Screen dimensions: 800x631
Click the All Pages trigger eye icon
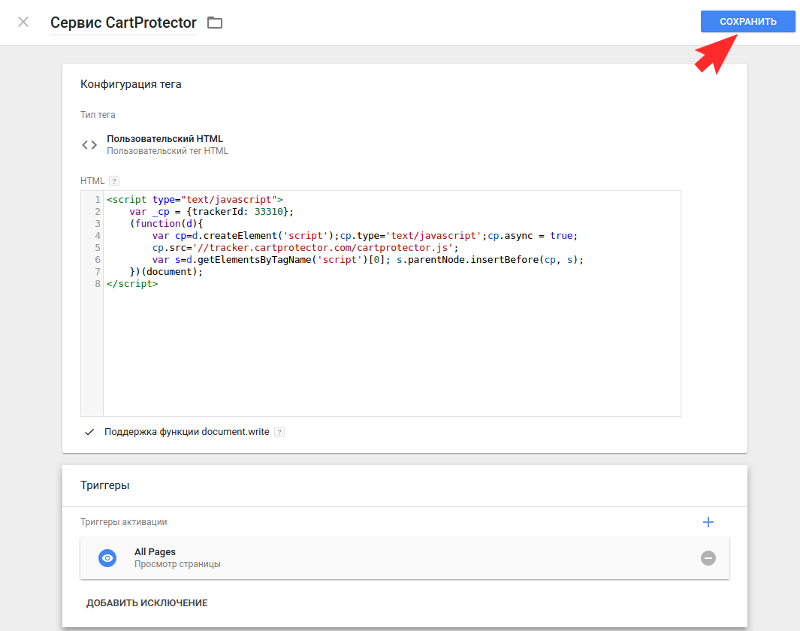[x=107, y=558]
